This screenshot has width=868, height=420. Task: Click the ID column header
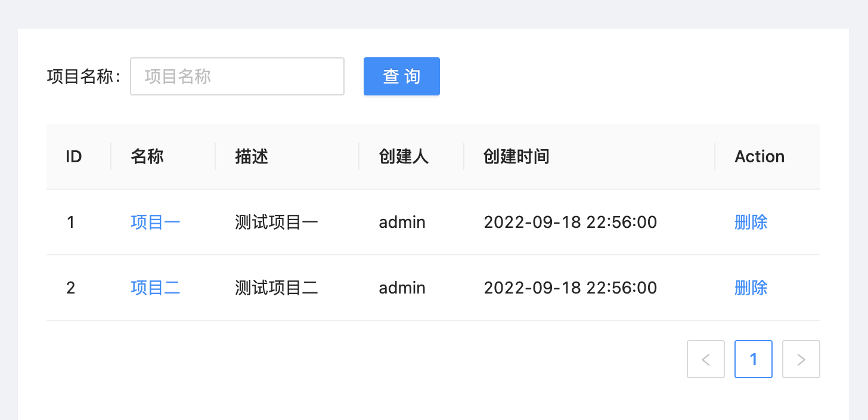(x=79, y=157)
